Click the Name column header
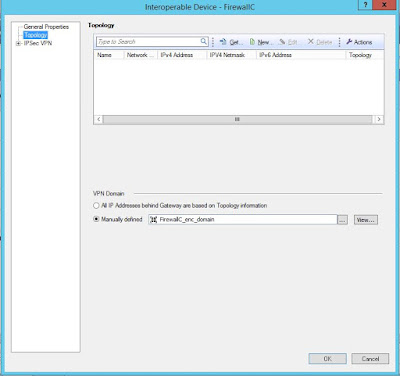 (109, 55)
